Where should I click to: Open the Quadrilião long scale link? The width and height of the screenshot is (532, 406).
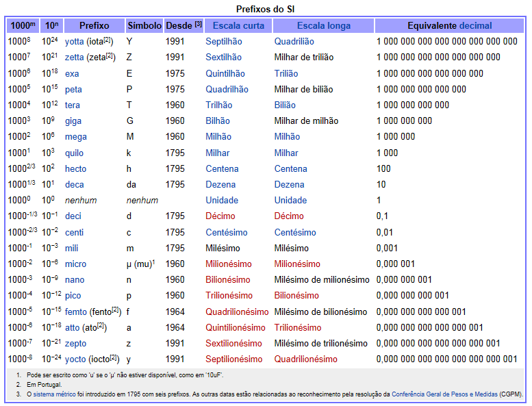click(x=294, y=42)
